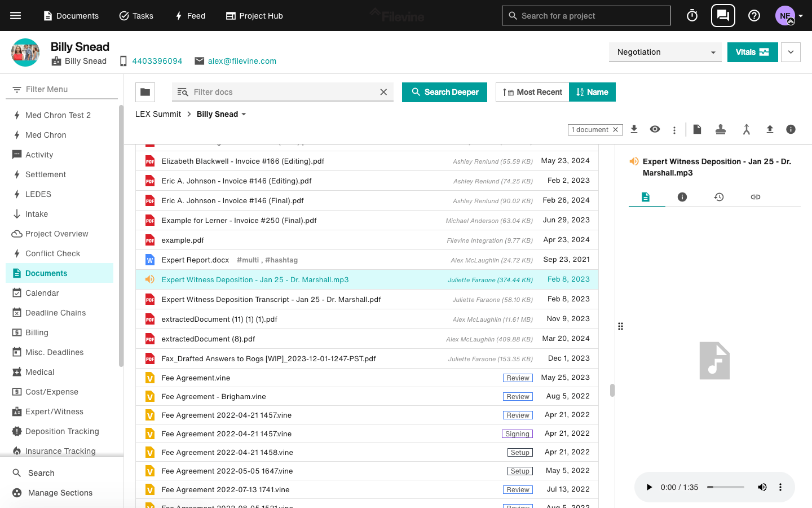This screenshot has width=812, height=508.
Task: Open the Documents top navigation item
Action: (71, 16)
